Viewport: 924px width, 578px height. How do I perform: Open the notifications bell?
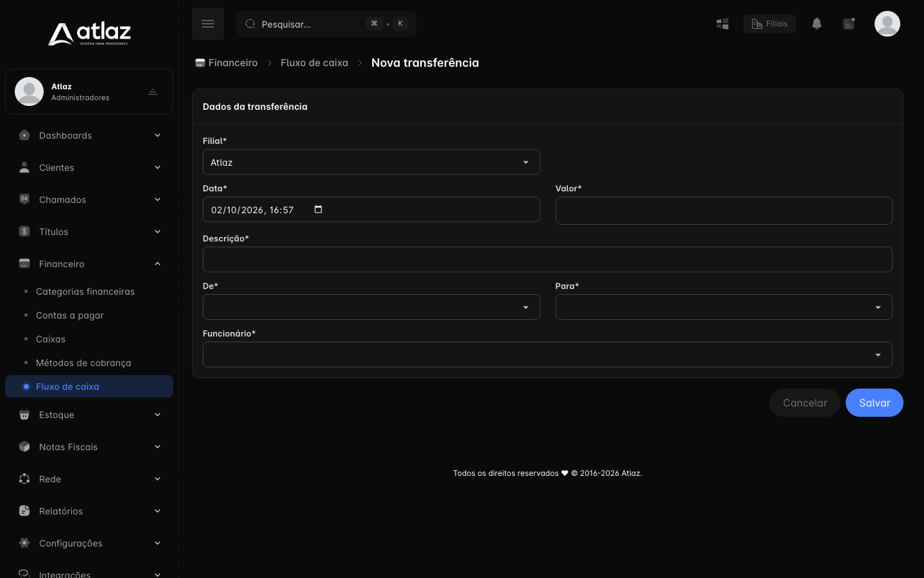pyautogui.click(x=817, y=24)
